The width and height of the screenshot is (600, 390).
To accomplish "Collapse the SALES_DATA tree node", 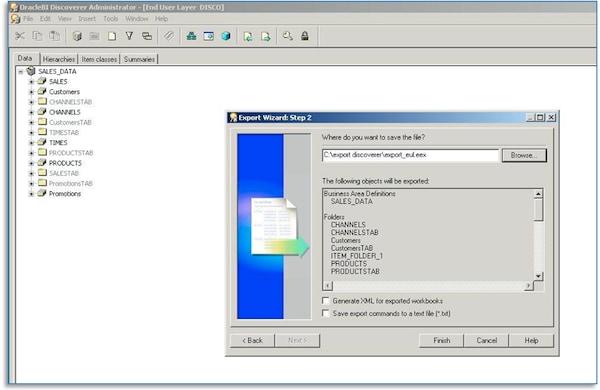I will point(21,72).
